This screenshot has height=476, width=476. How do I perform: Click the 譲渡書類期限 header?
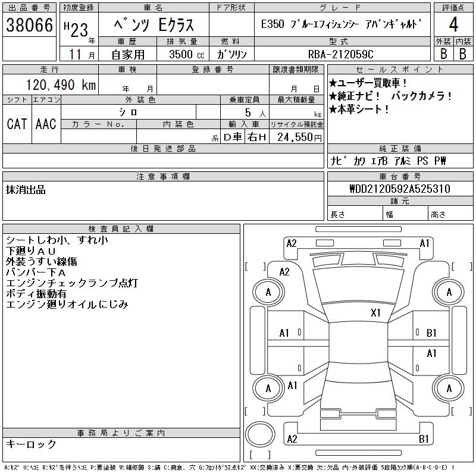[x=296, y=70]
